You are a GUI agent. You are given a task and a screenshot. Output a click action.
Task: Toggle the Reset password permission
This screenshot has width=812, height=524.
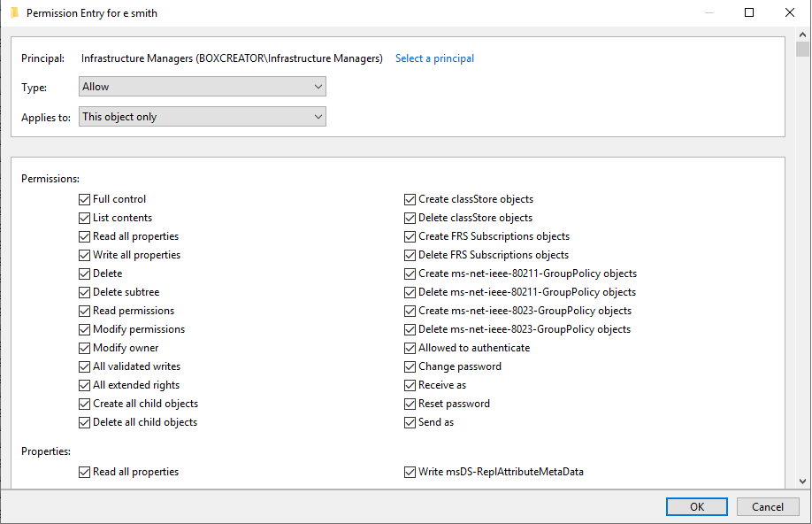tap(410, 404)
